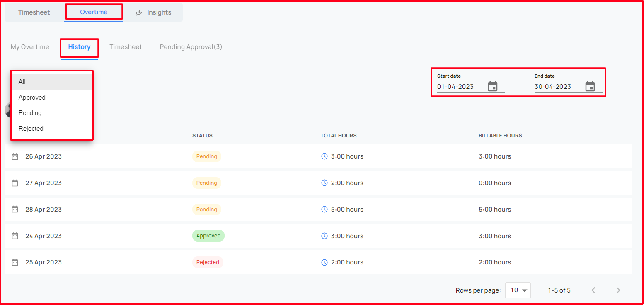
Task: Click the Pending badge for 28 Apr 2023
Action: [x=206, y=210]
